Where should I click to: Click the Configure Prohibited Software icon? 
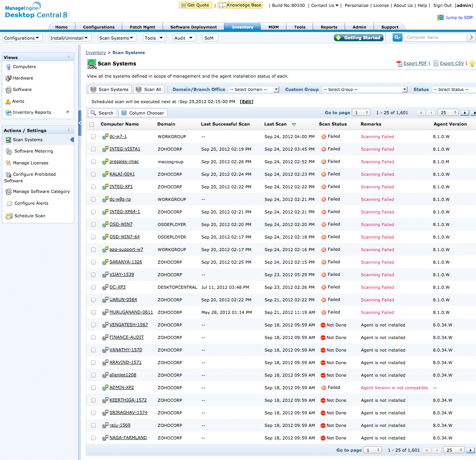click(8, 175)
